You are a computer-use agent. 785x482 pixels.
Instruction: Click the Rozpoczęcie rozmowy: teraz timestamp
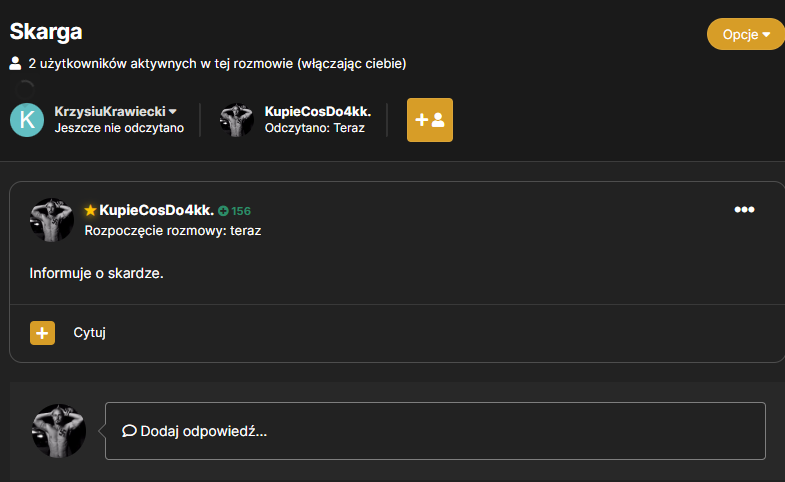coord(173,231)
